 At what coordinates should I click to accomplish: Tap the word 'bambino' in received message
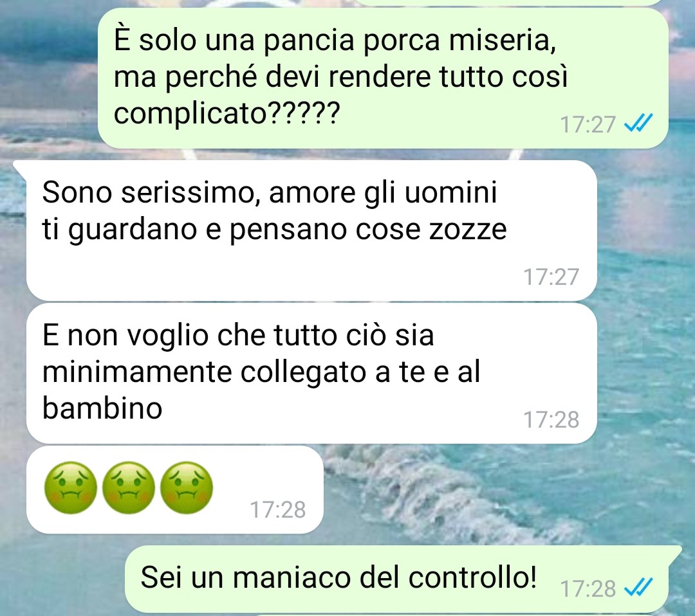click(102, 408)
